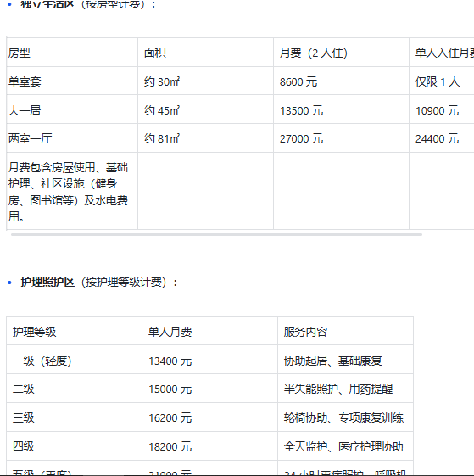Click the '16200 元' fee cell

209,417
